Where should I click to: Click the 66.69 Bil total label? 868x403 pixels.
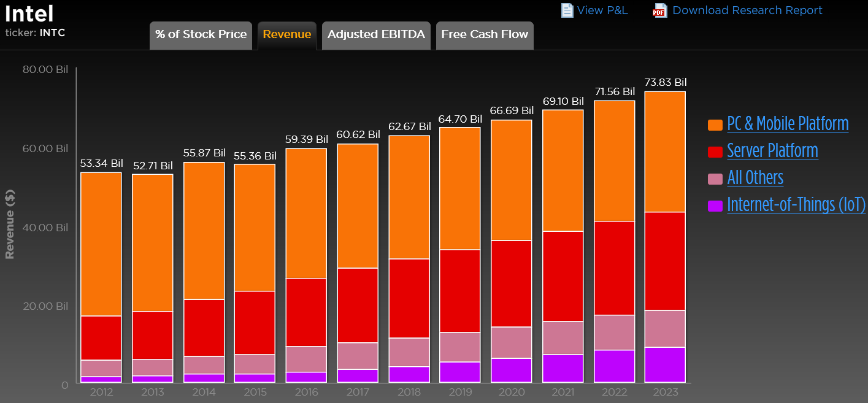[x=512, y=111]
